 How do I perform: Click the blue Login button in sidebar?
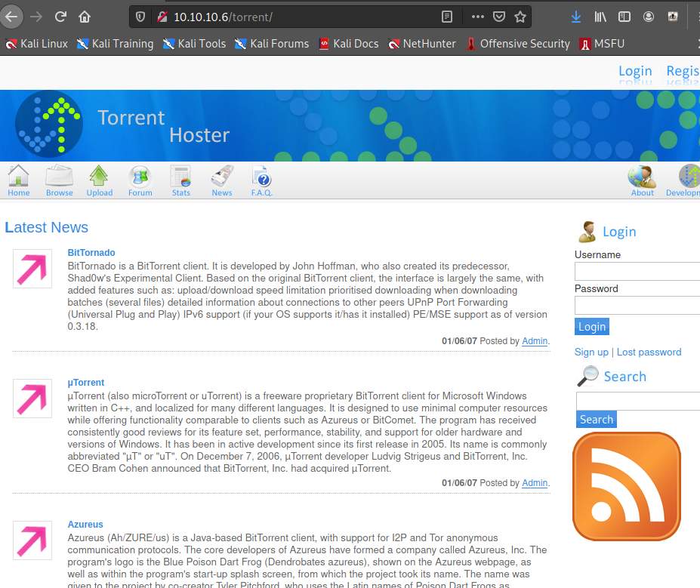pos(591,327)
